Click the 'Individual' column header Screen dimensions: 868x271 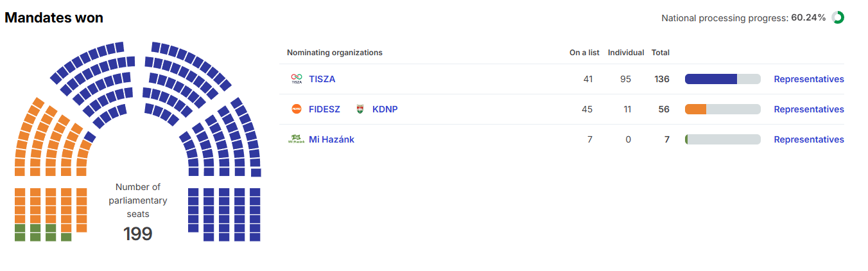(626, 53)
